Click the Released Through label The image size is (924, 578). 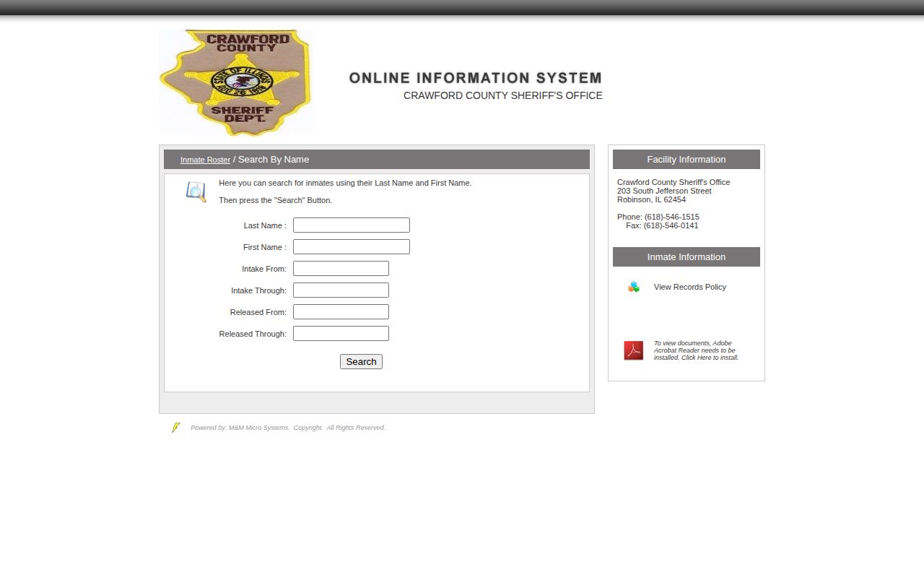(253, 334)
